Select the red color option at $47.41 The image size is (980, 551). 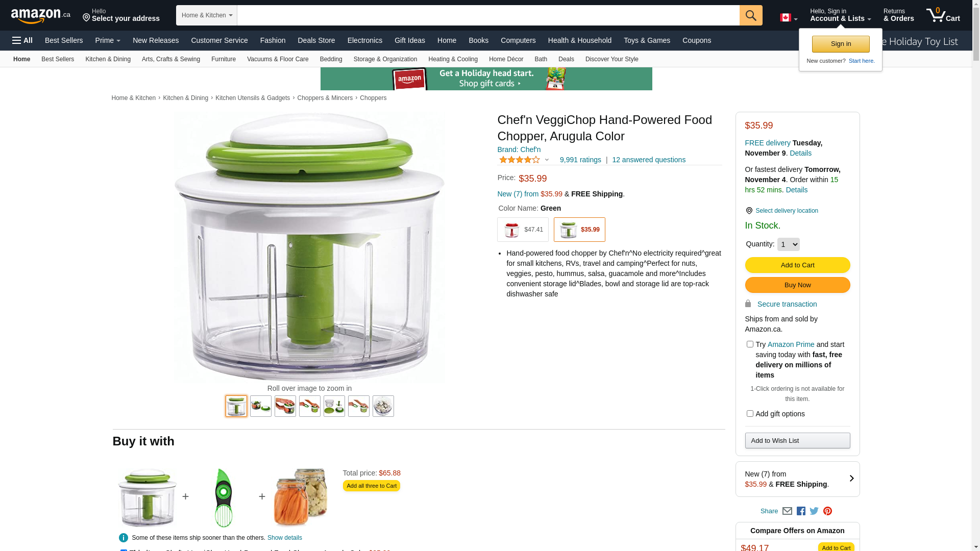pyautogui.click(x=523, y=230)
